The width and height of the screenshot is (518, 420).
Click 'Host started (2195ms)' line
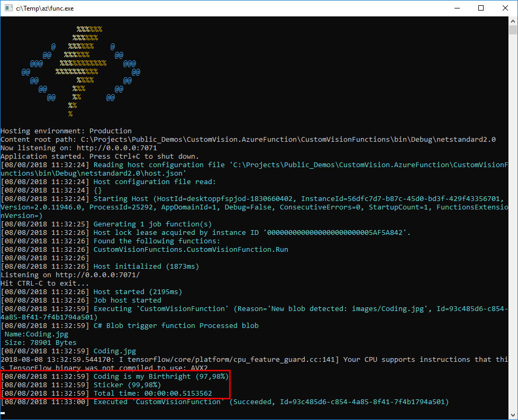(x=92, y=292)
